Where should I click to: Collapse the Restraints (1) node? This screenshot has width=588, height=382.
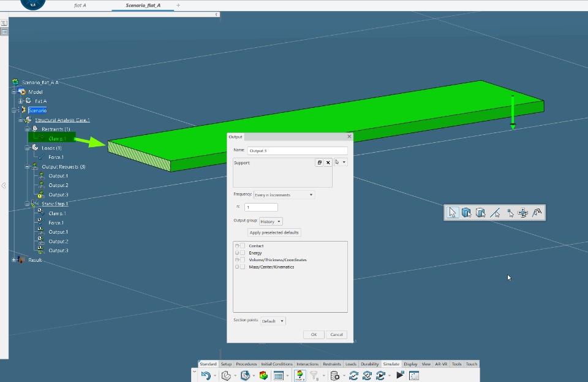point(28,129)
